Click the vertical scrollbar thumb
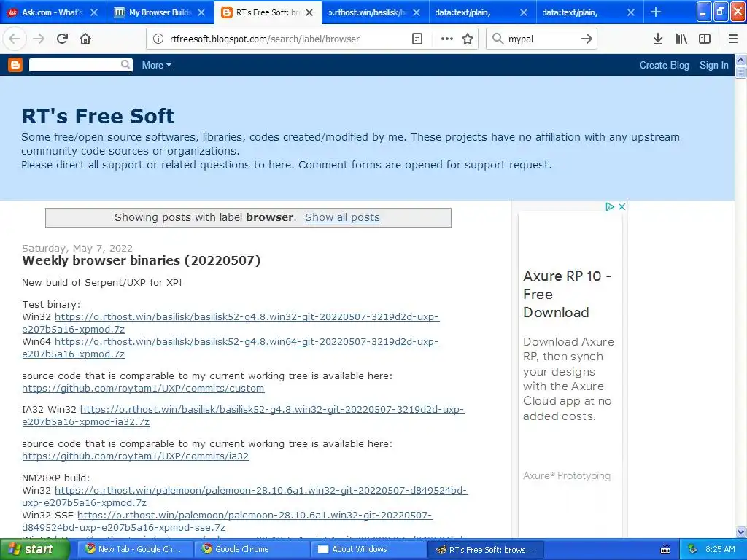Screen dimensions: 747x560 (741, 72)
